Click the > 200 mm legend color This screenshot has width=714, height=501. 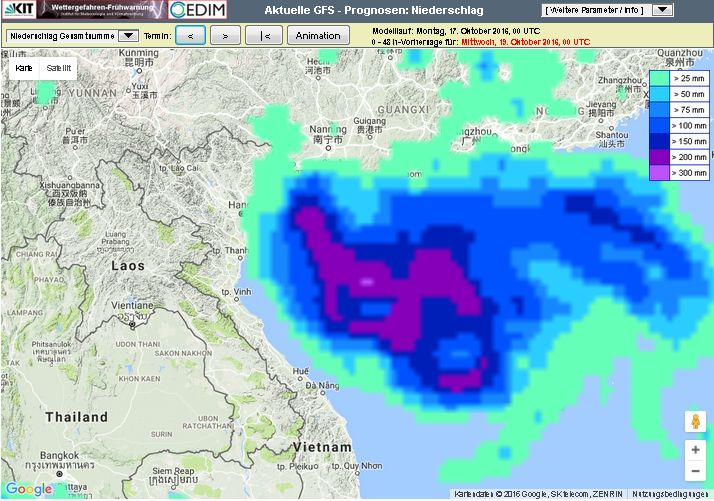click(659, 157)
